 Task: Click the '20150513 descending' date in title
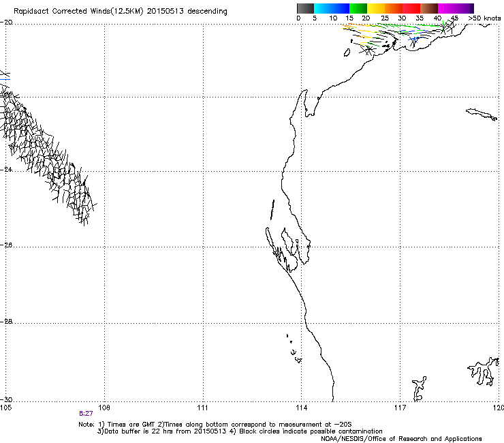pyautogui.click(x=187, y=12)
